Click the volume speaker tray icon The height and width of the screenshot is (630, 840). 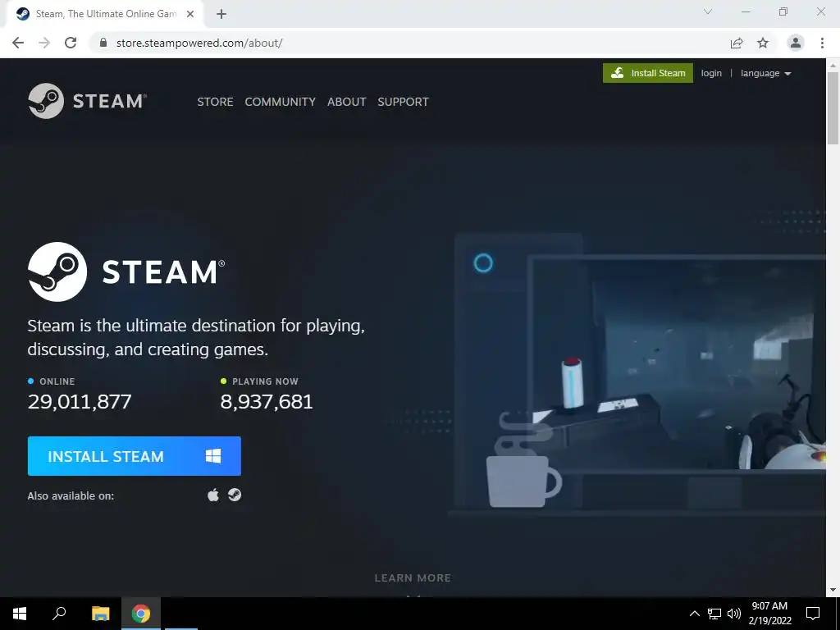(734, 614)
